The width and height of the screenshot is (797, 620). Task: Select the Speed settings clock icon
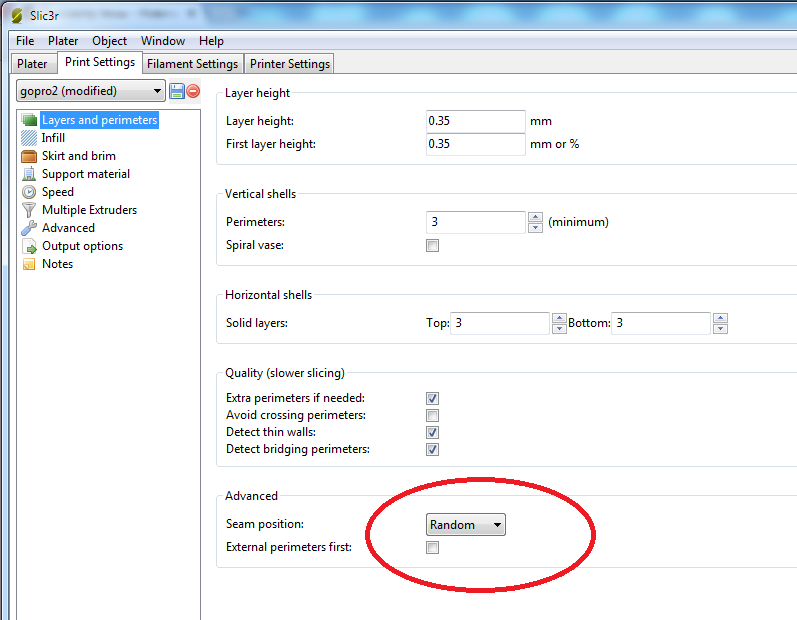point(29,192)
